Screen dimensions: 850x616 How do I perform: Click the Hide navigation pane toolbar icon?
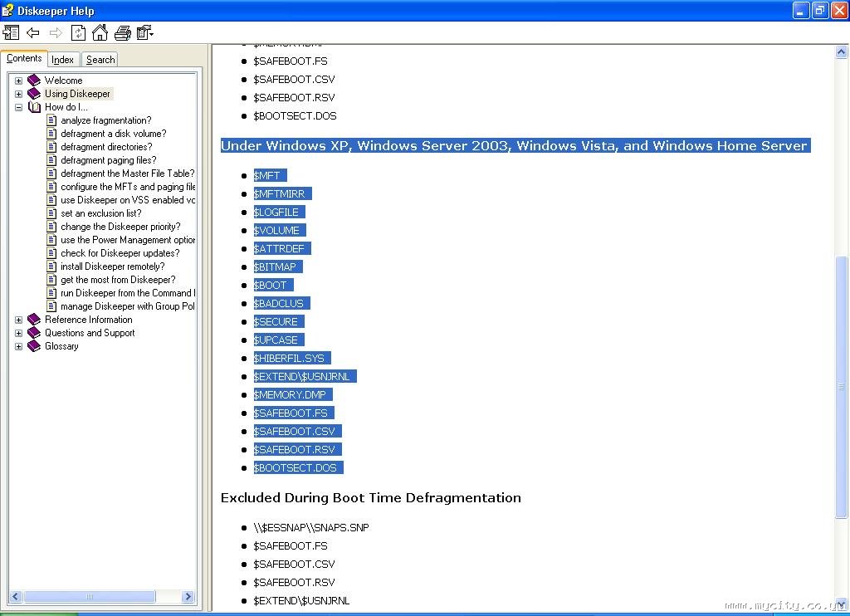(11, 33)
